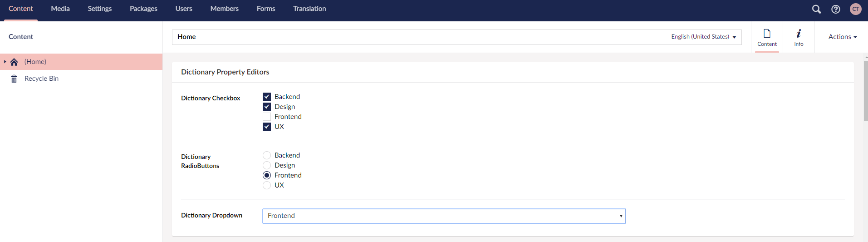Select the Home house icon in tree
Image resolution: width=868 pixels, height=242 pixels.
pos(14,62)
